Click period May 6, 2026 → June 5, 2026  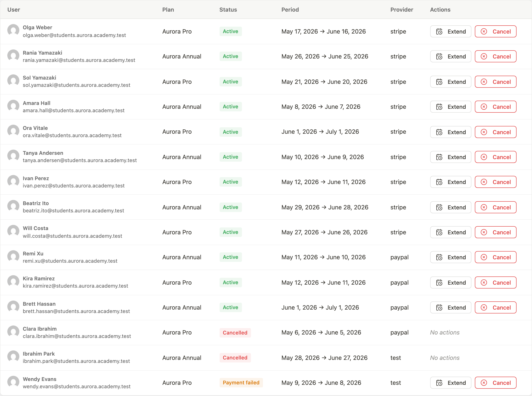click(x=321, y=333)
